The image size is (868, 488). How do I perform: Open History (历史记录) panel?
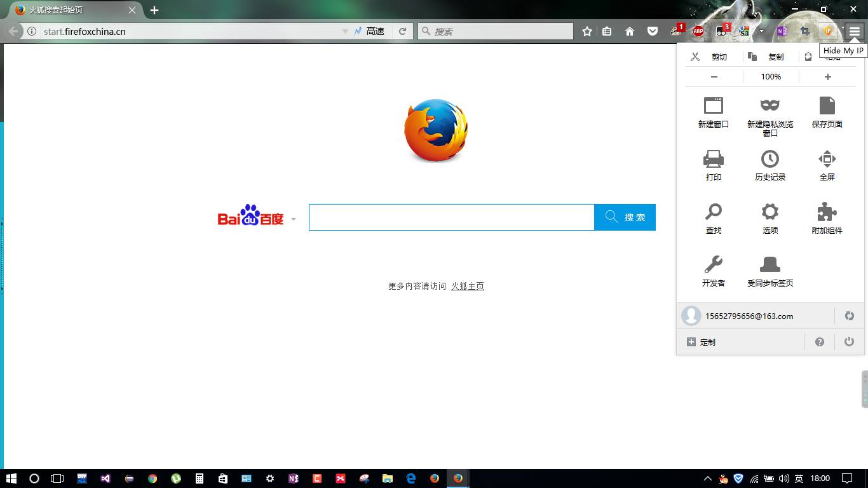click(x=770, y=165)
